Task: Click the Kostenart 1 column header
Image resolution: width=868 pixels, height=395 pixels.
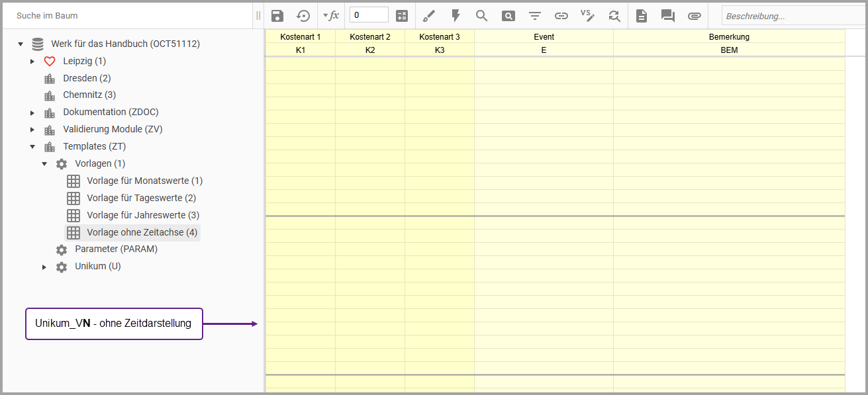Action: tap(301, 37)
